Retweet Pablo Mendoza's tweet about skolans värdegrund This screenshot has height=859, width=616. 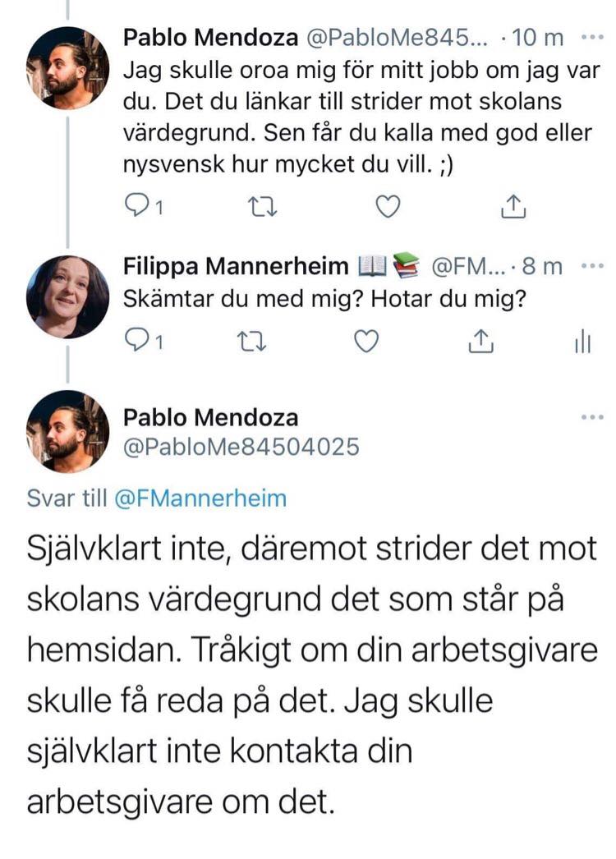(x=262, y=209)
